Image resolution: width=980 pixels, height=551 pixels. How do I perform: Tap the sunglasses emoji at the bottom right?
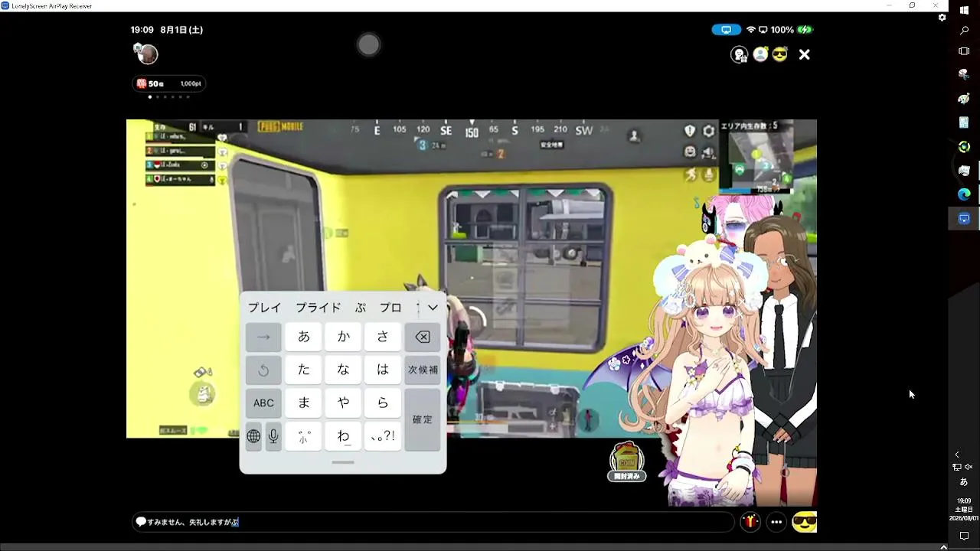coord(804,522)
